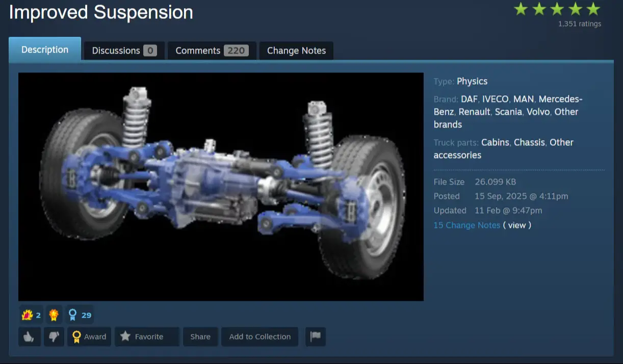Click the report flag icon
Image resolution: width=623 pixels, height=364 pixels.
click(x=316, y=336)
